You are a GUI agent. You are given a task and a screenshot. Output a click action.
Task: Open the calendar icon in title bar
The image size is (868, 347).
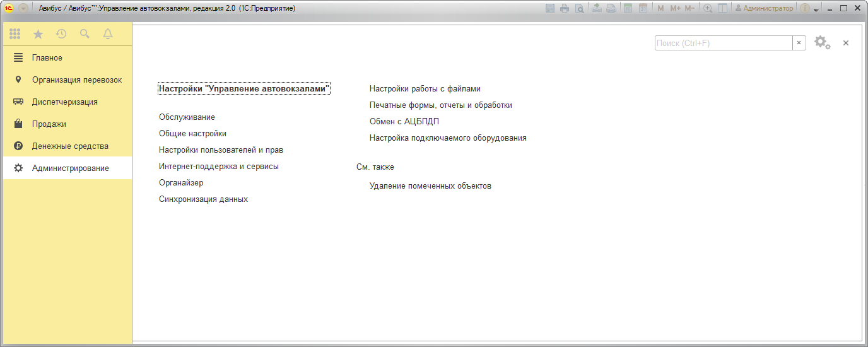[643, 8]
